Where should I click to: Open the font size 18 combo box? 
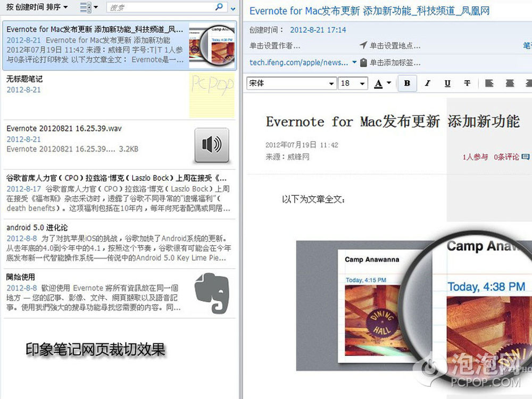[353, 84]
